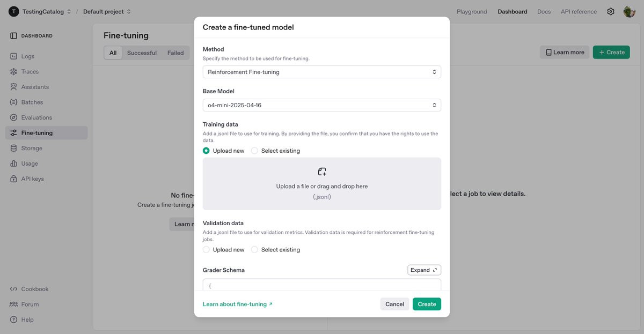Click the Cancel button
The image size is (644, 334).
(x=394, y=304)
